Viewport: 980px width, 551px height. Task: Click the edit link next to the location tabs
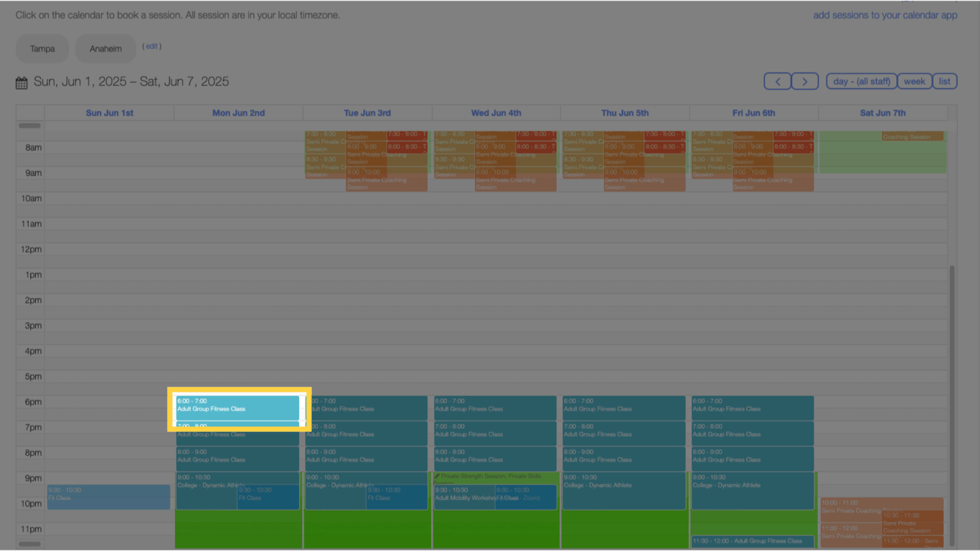pos(151,45)
